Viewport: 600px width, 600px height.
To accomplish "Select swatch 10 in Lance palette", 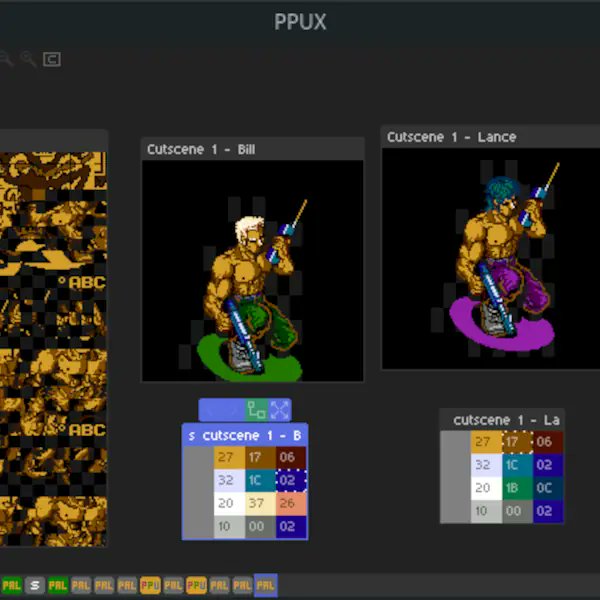I will pyautogui.click(x=486, y=511).
